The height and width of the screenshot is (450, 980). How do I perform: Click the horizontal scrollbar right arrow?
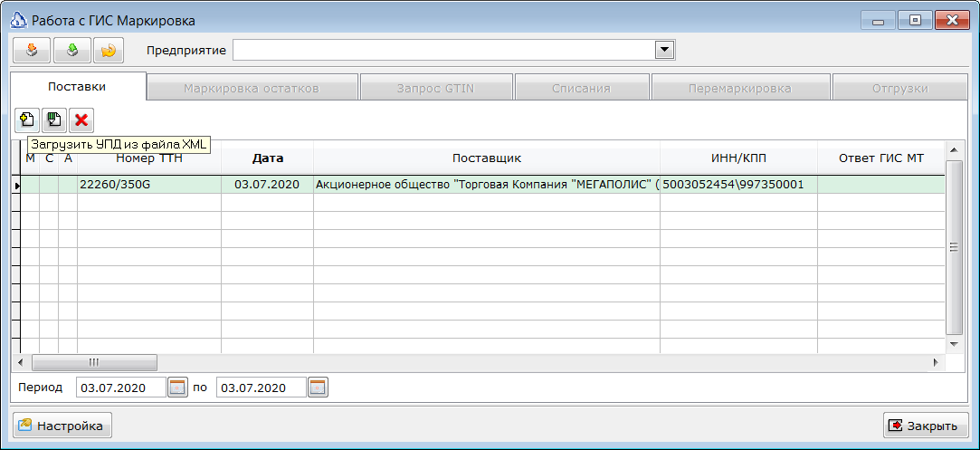(937, 362)
